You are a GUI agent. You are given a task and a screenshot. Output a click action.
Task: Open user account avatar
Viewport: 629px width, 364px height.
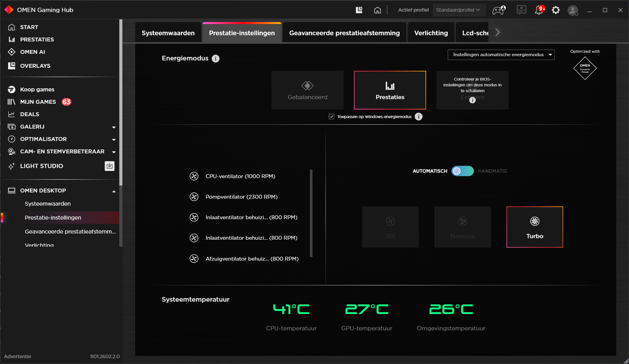click(x=573, y=10)
